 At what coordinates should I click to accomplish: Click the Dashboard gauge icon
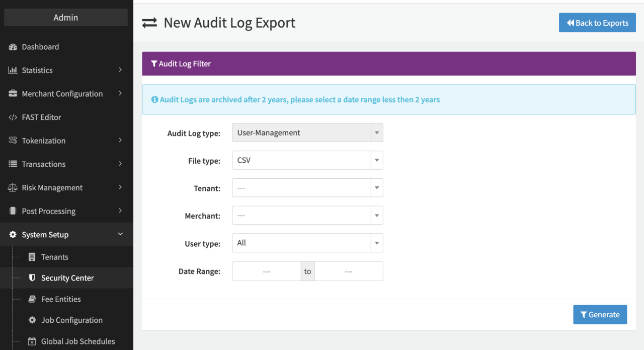click(x=13, y=47)
